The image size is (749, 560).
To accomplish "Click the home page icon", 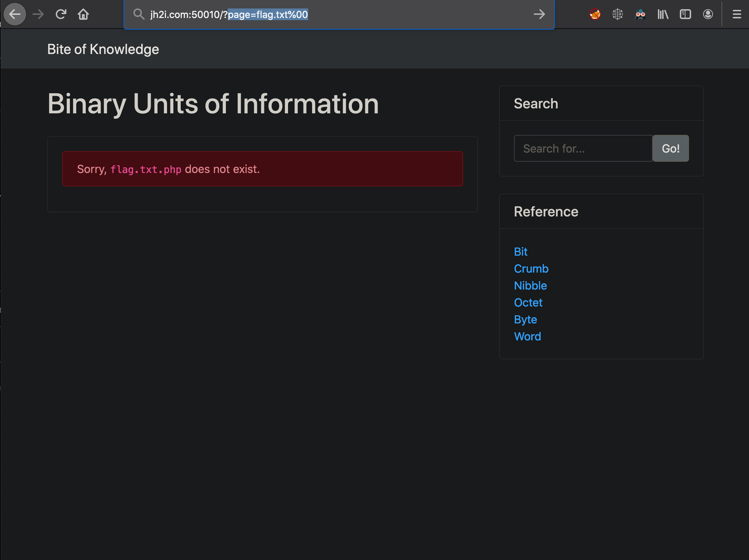I will click(84, 15).
